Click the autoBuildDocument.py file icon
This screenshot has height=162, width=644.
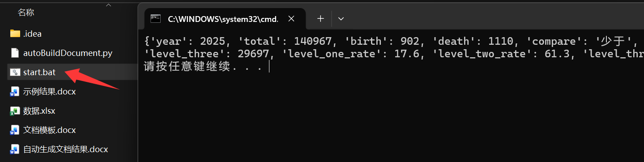coord(15,53)
